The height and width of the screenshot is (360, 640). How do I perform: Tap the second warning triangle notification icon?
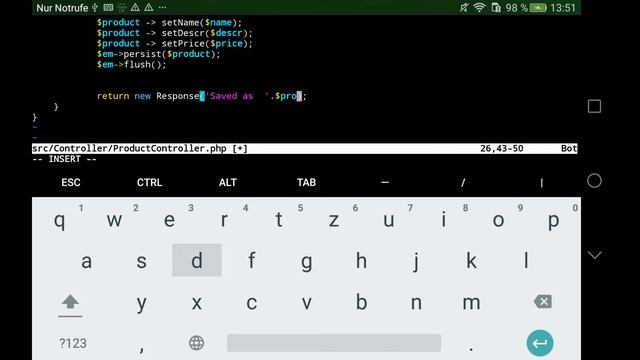tap(149, 7)
